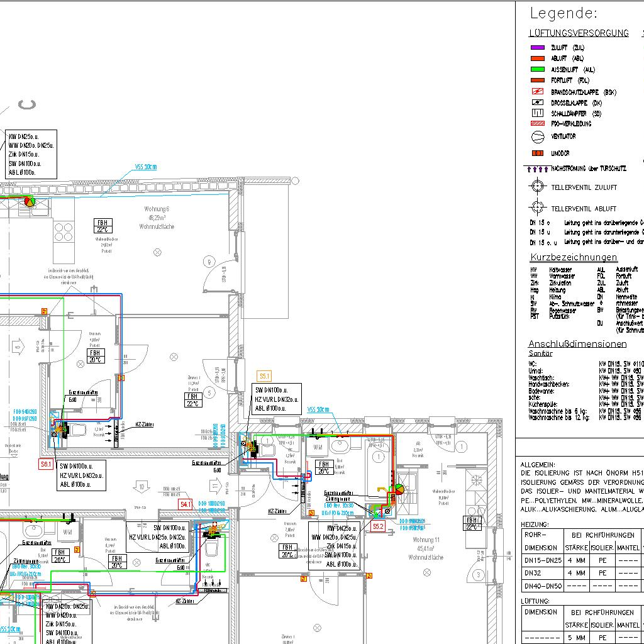Click the red S6.1 shaft tag
Screen dimensions: 644x644
(46, 464)
